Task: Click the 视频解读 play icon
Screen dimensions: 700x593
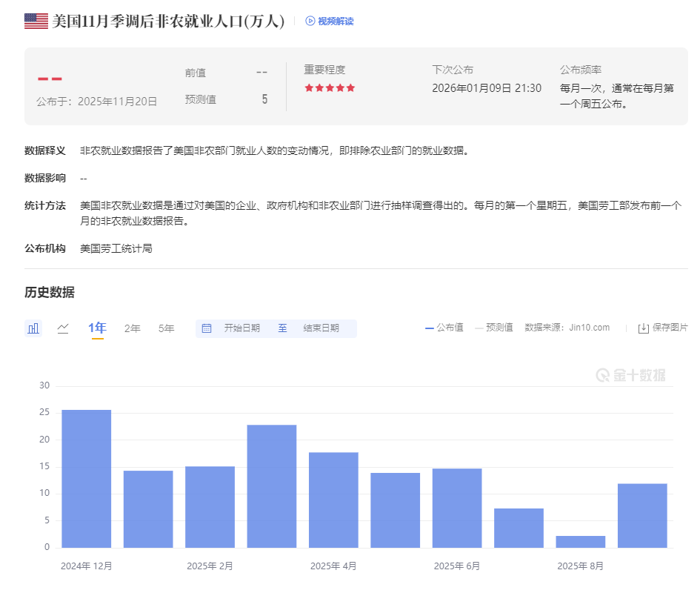Action: 310,21
